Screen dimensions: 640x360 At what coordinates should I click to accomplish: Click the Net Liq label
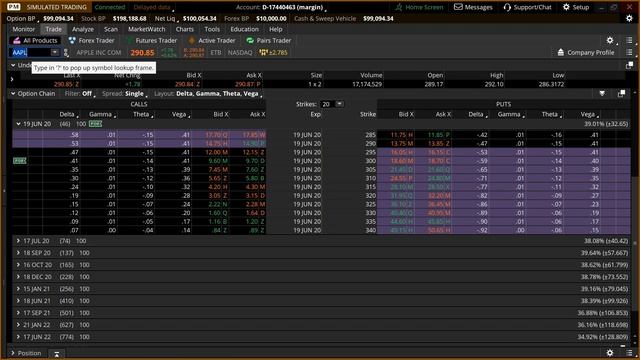(165, 19)
